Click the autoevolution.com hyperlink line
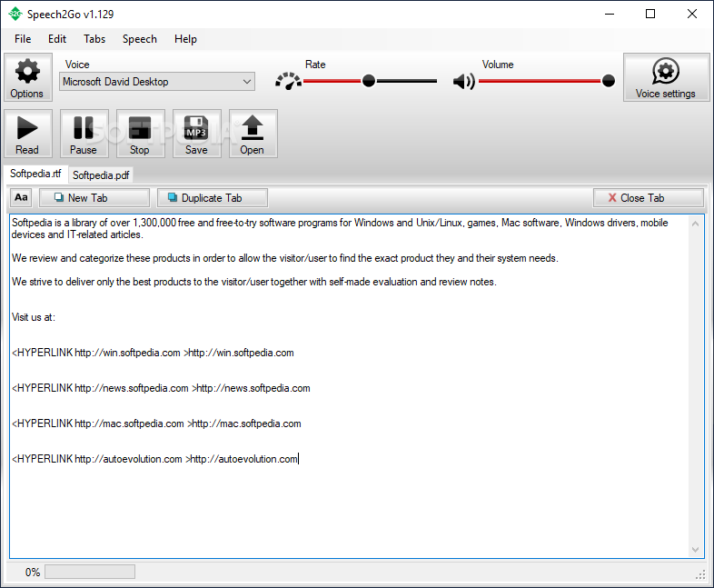The height and width of the screenshot is (588, 714). (x=154, y=459)
